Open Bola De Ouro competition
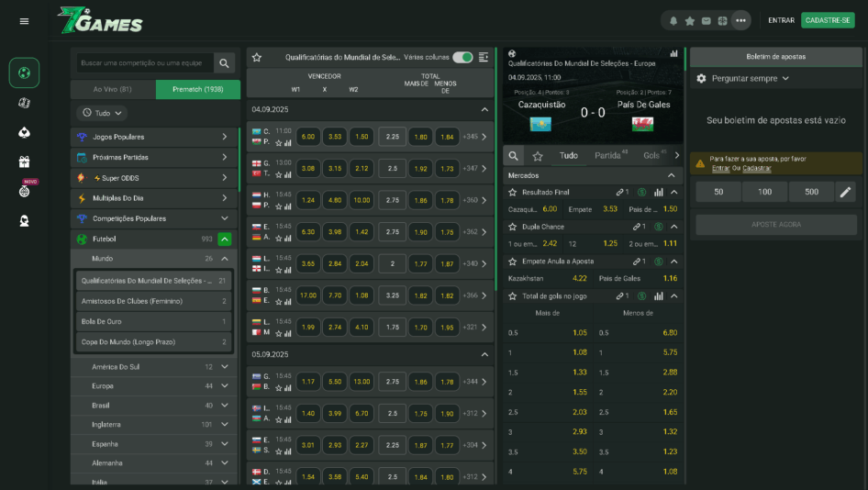The width and height of the screenshot is (868, 490). (x=154, y=322)
